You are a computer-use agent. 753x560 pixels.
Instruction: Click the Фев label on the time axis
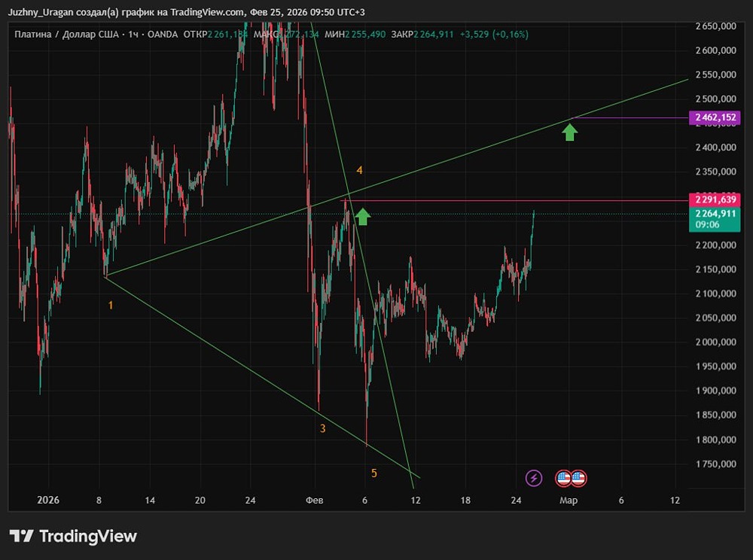click(x=315, y=500)
